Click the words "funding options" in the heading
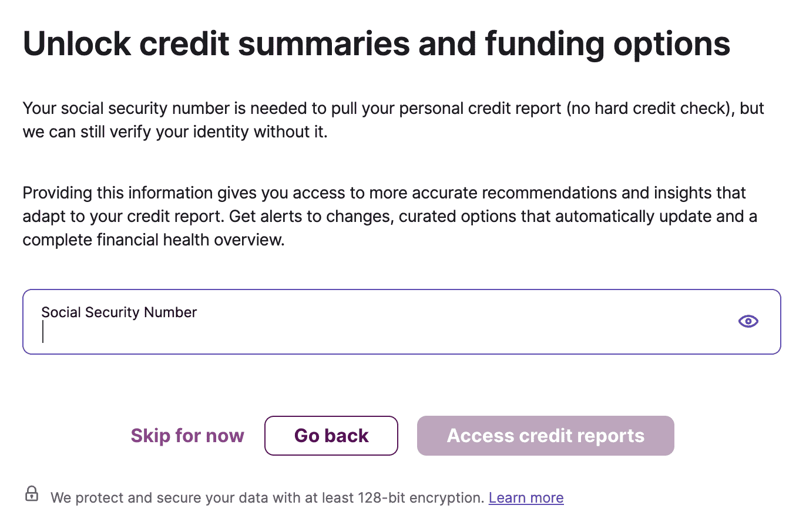Viewport: 806px width, 532px height. 607,44
